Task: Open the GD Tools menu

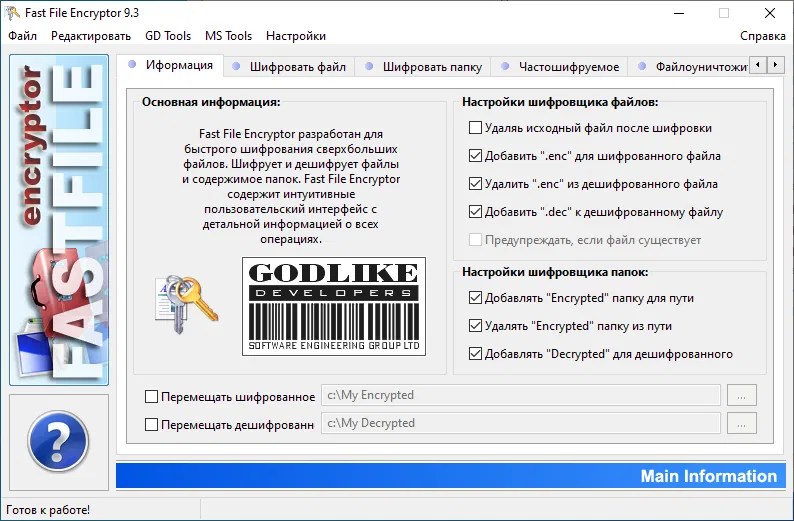Action: 168,36
